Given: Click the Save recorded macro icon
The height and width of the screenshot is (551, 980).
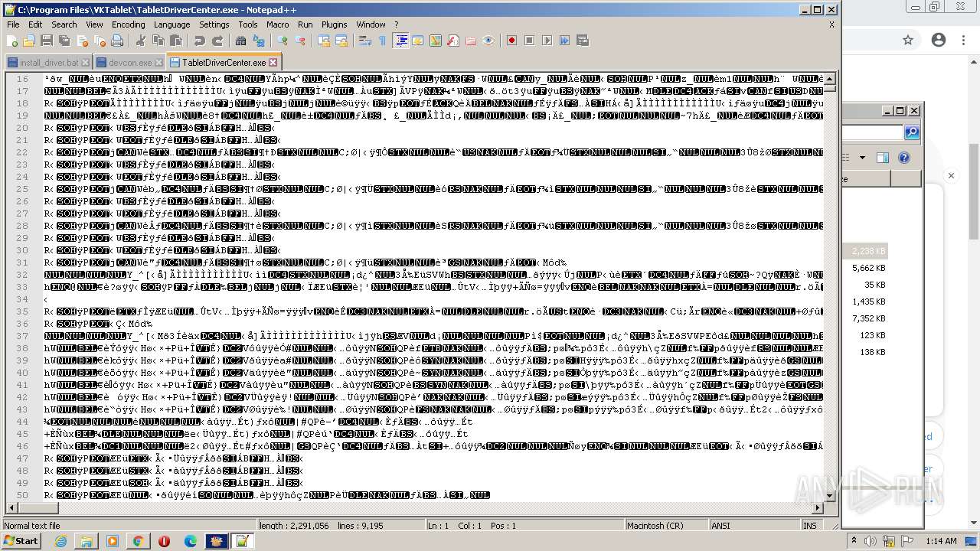Looking at the screenshot, I should 583,41.
